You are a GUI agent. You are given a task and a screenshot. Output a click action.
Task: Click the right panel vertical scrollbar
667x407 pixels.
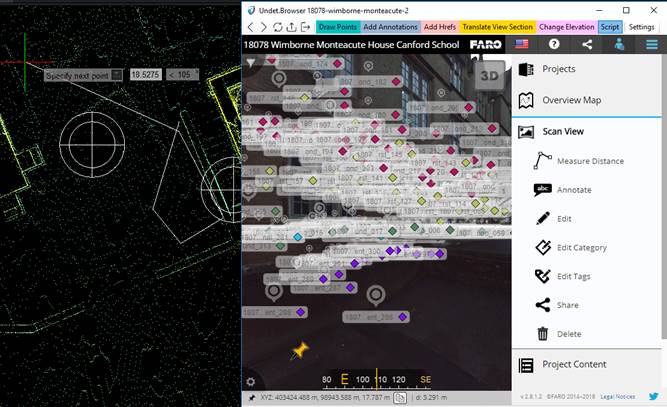click(x=664, y=196)
